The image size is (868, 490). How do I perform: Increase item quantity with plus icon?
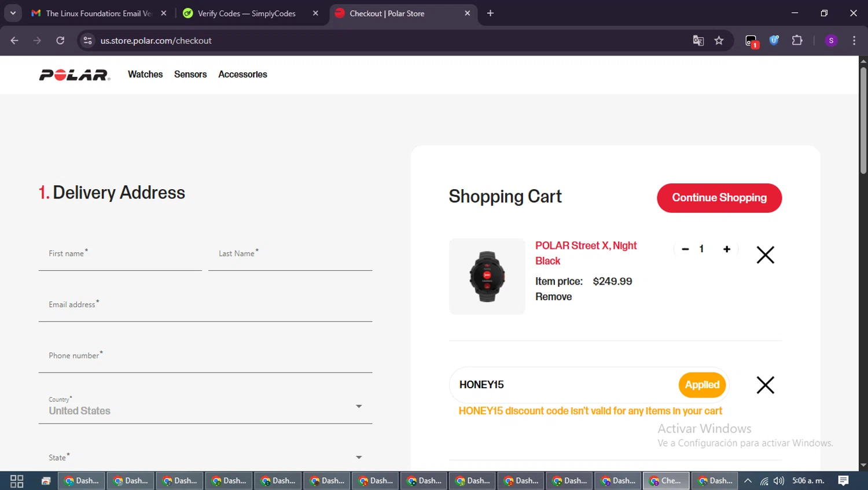727,249
